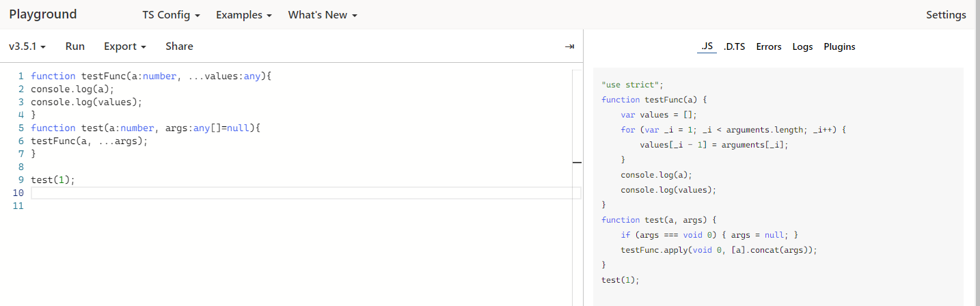Viewport: 980px width, 306px height.
Task: Show the Logs tab
Action: (802, 46)
